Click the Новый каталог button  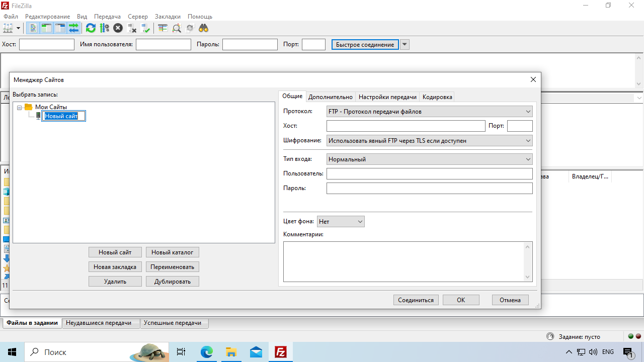point(173,252)
